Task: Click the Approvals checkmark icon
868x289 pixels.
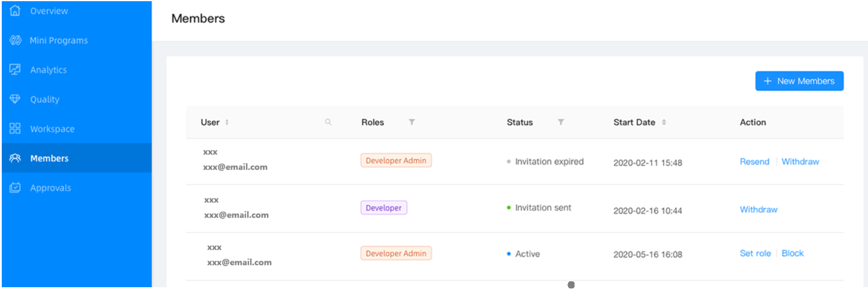Action: pos(15,188)
